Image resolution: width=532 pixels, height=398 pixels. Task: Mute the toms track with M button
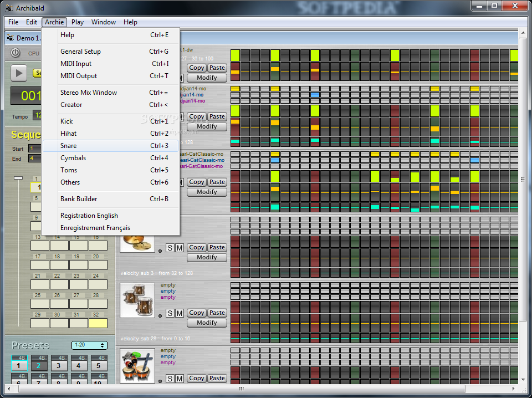point(180,313)
